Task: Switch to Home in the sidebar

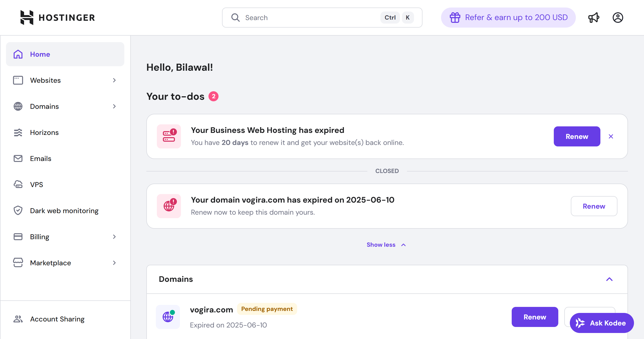Action: [x=40, y=54]
